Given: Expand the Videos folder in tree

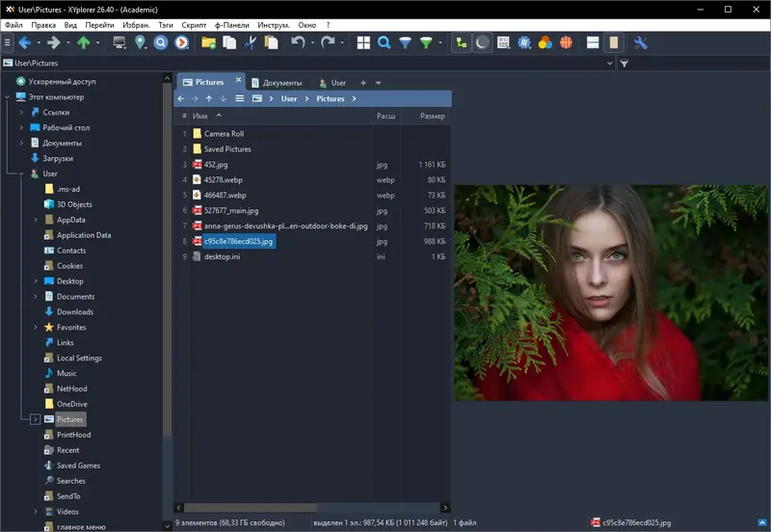Looking at the screenshot, I should [36, 512].
